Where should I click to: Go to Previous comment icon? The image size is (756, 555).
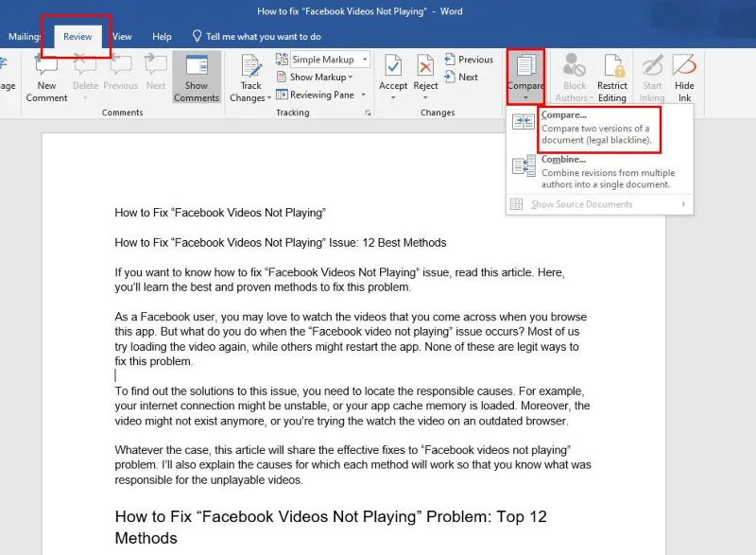pos(120,65)
